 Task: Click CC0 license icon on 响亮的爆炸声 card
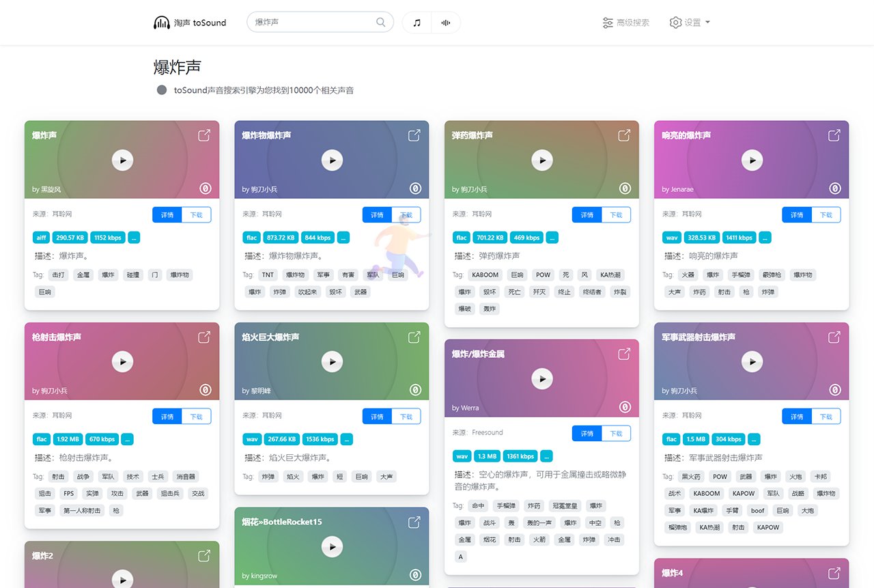click(834, 188)
